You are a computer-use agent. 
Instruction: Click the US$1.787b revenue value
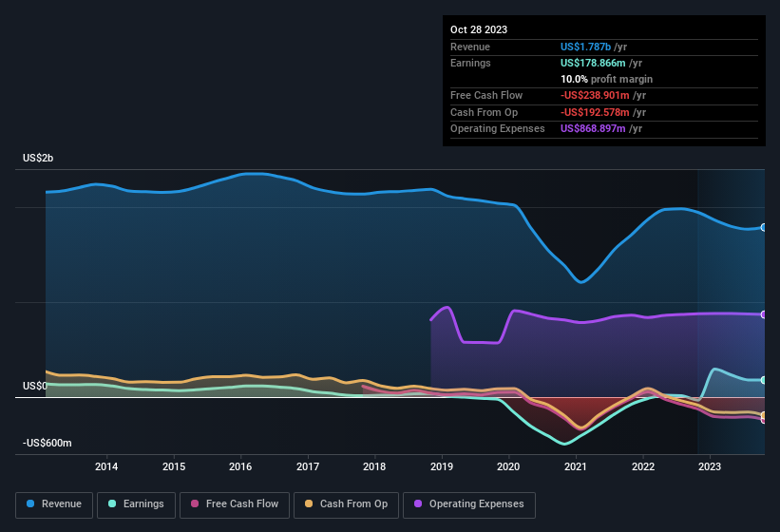pyautogui.click(x=585, y=47)
